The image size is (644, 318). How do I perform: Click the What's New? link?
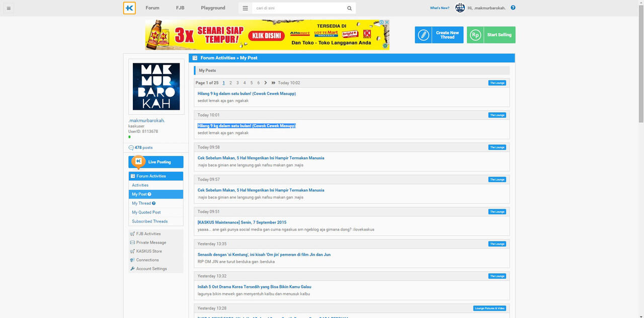(440, 8)
